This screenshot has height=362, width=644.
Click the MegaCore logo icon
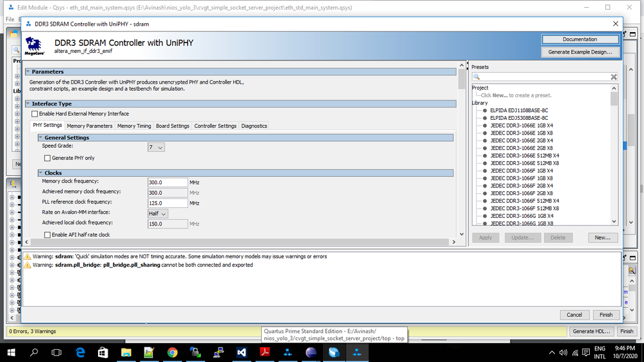coord(34,46)
